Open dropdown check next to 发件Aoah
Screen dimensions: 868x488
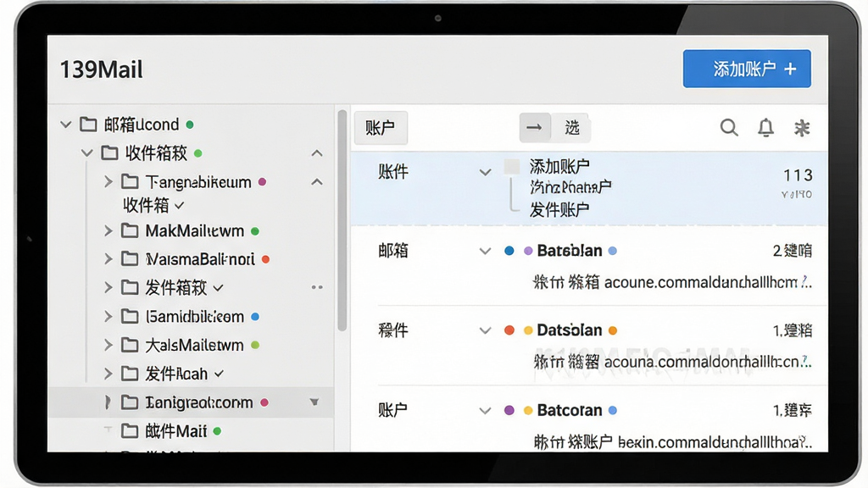pos(220,374)
